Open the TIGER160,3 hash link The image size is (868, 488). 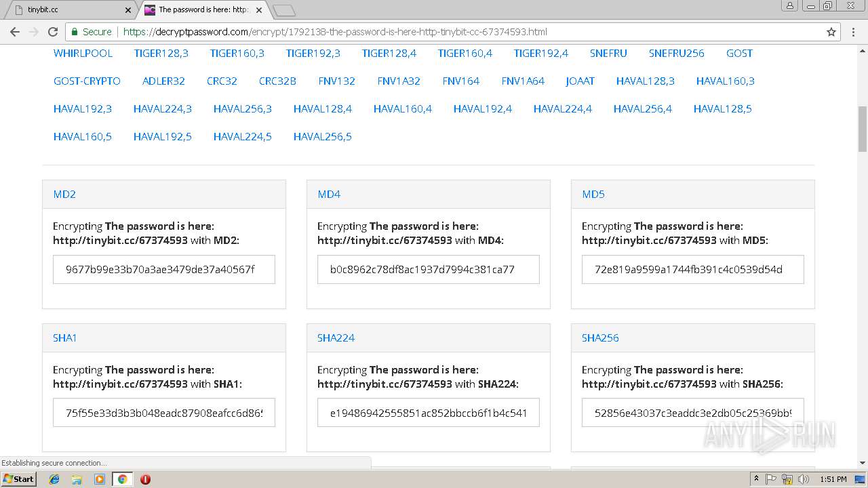[237, 53]
